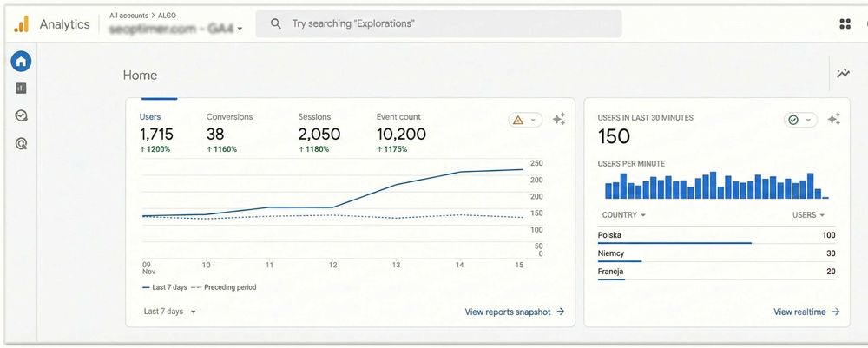Select the Event count metric tab
The width and height of the screenshot is (868, 348).
tap(400, 134)
